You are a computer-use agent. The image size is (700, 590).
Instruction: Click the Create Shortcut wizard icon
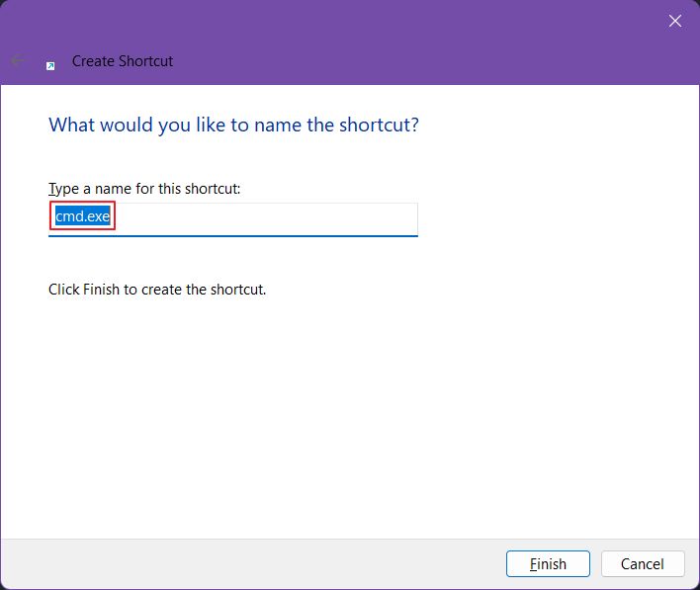[x=50, y=66]
